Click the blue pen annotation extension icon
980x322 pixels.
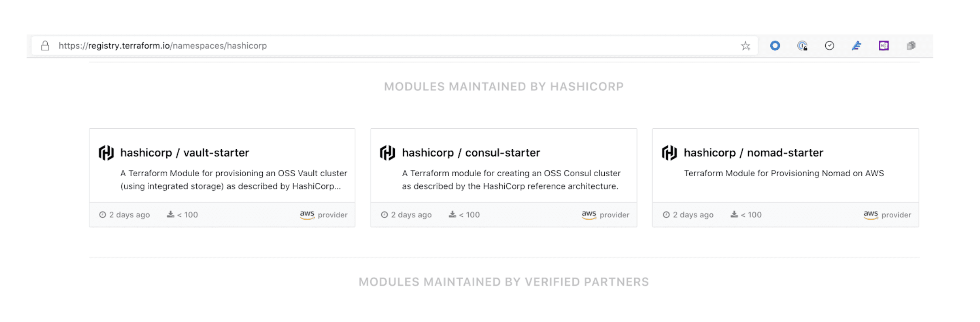(x=857, y=45)
